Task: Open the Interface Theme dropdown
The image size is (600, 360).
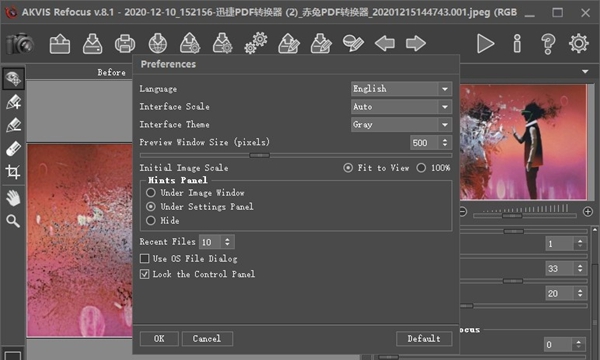Action: 401,125
